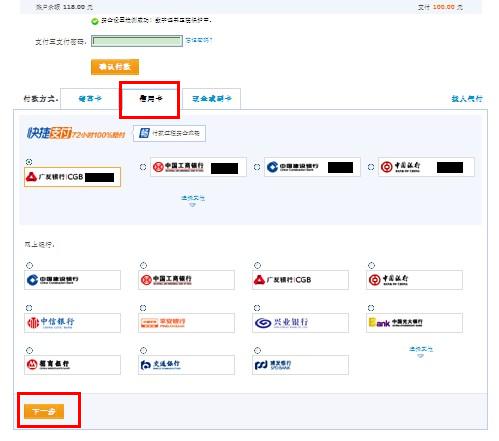Open the credit card (信用卡) tab

pyautogui.click(x=151, y=99)
